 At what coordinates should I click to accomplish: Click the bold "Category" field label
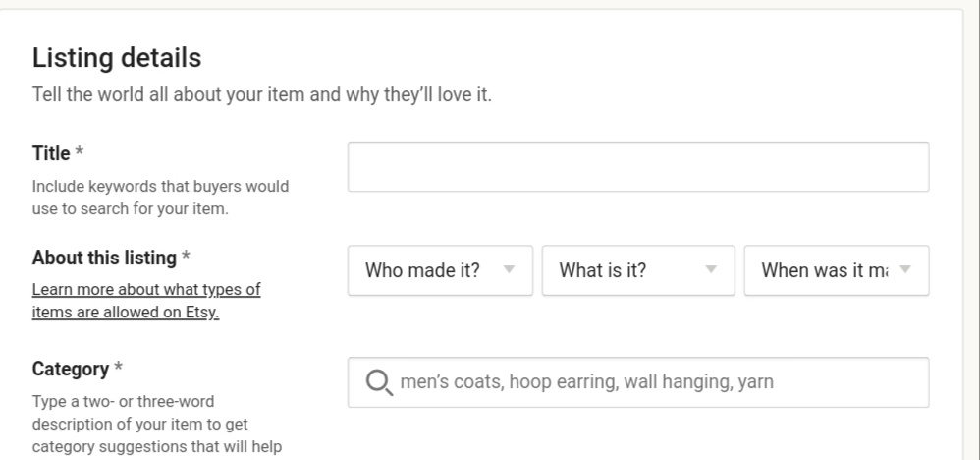pos(70,370)
